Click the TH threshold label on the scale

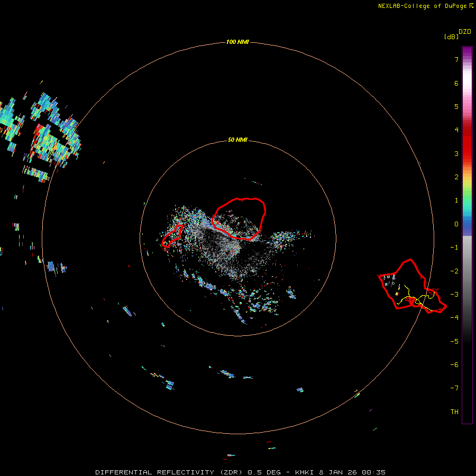pos(454,412)
